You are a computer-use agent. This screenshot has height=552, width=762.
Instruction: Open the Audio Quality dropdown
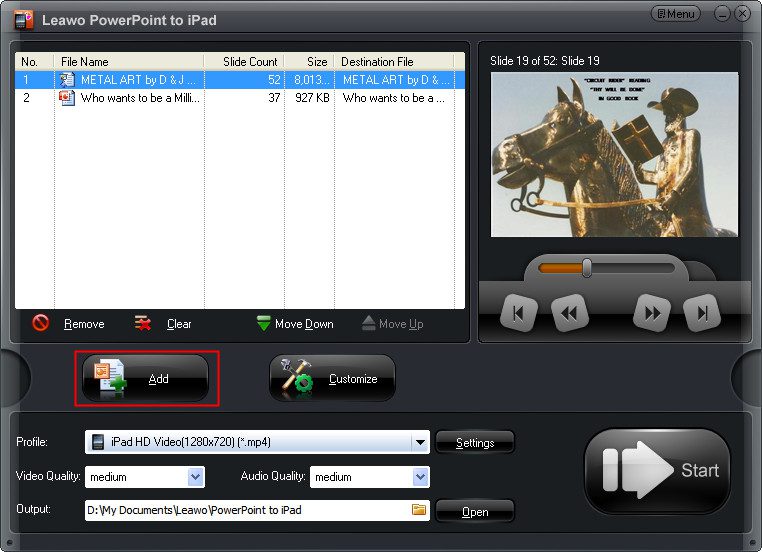(x=420, y=477)
